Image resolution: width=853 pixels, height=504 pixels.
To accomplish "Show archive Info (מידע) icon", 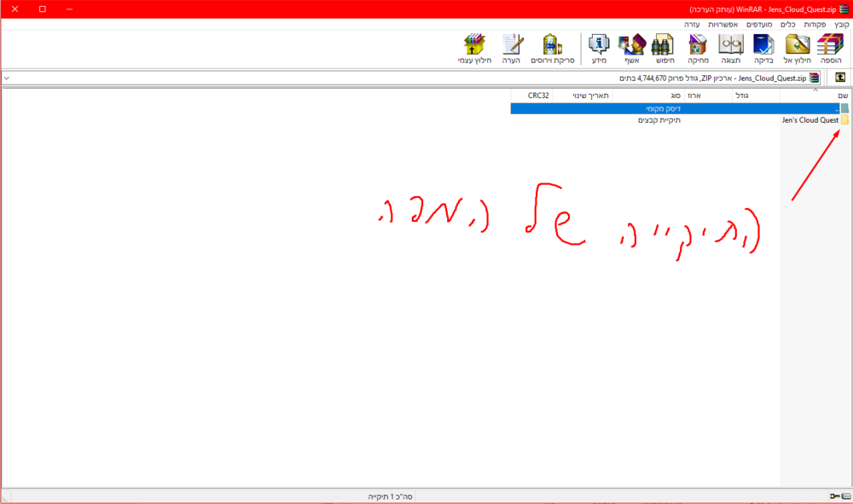I will tap(600, 49).
